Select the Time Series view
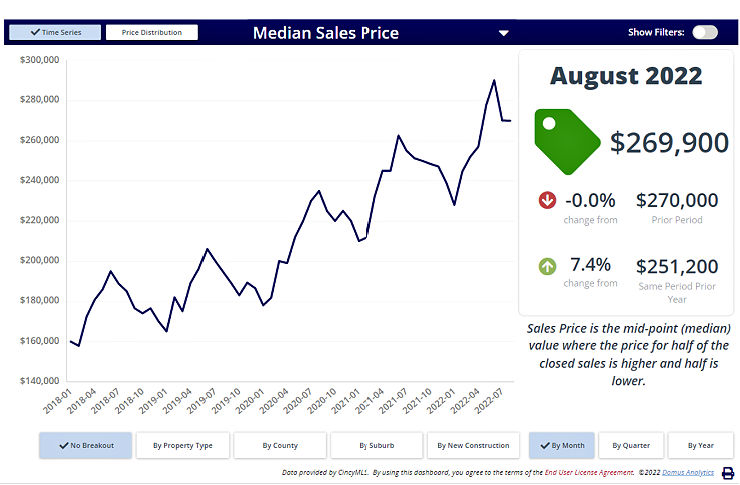 [55, 32]
